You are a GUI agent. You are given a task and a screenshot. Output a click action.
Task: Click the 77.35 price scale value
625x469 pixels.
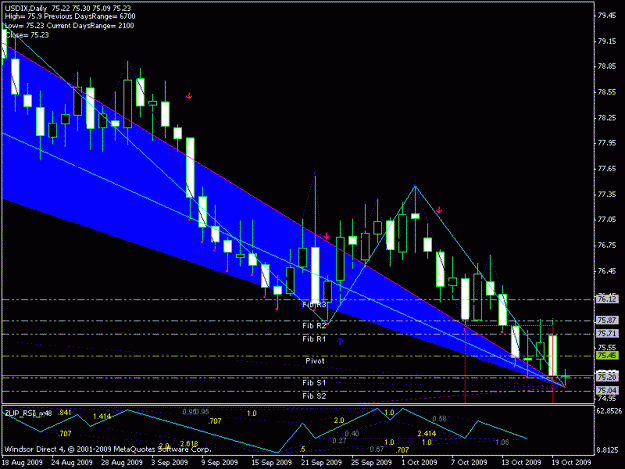[x=607, y=194]
